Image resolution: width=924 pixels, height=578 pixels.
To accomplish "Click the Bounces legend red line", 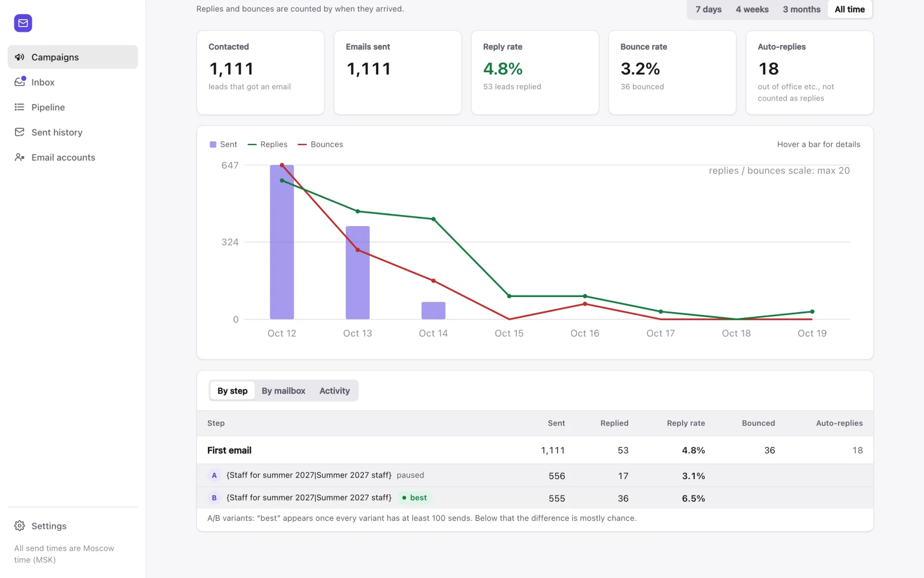I will tap(302, 144).
